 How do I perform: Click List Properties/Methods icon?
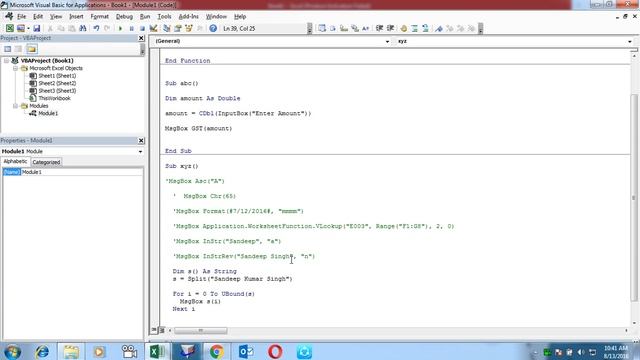point(322,28)
